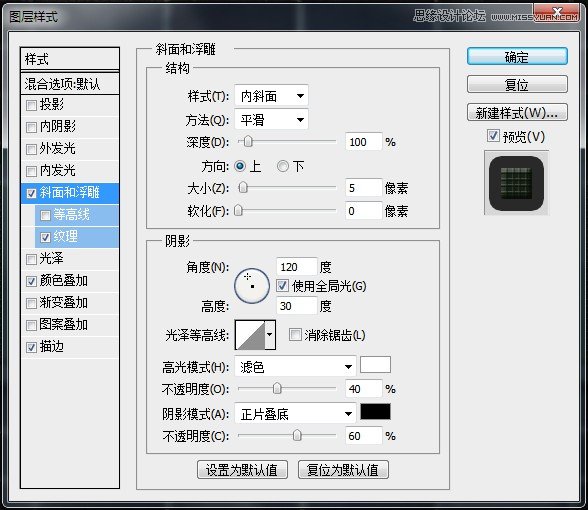The image size is (588, 510).
Task: Click the 深度 value field showing 100
Action: pyautogui.click(x=363, y=142)
